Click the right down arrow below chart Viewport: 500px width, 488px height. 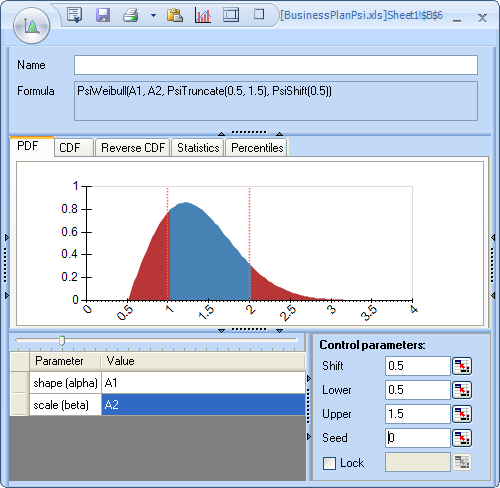(x=280, y=331)
